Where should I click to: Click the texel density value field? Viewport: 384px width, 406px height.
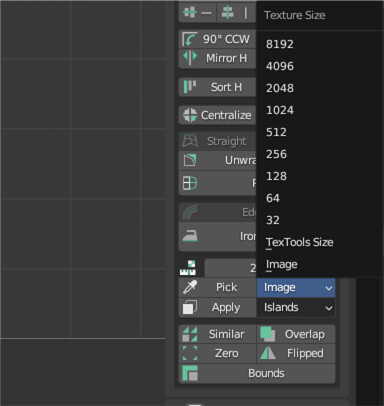click(x=230, y=268)
